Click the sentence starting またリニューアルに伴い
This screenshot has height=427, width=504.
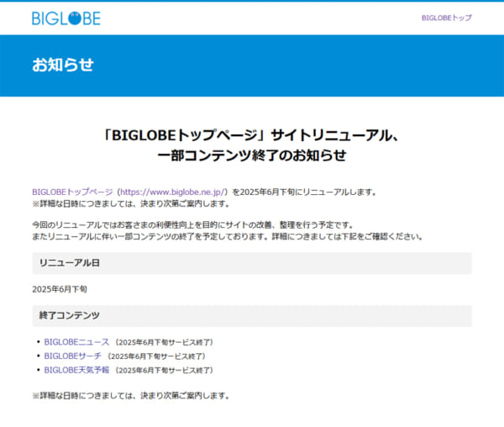(x=227, y=237)
